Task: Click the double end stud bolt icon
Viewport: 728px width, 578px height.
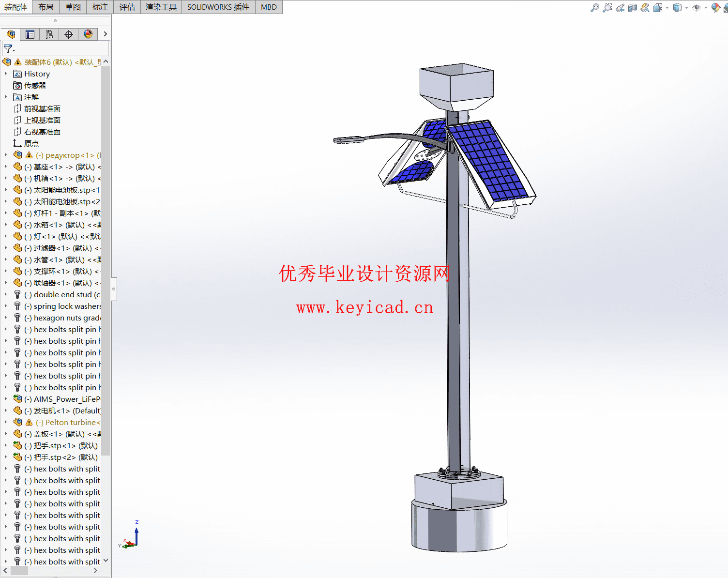Action: 17,294
